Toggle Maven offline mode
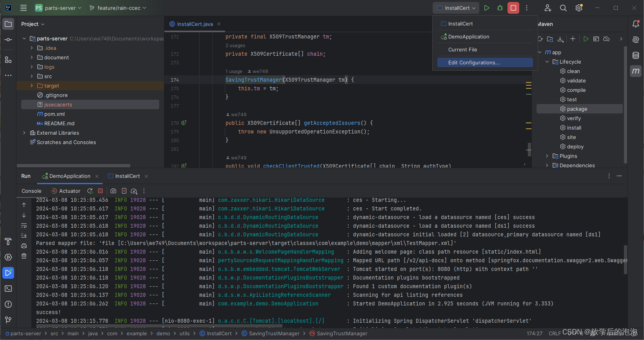The image size is (644, 340). [606, 39]
